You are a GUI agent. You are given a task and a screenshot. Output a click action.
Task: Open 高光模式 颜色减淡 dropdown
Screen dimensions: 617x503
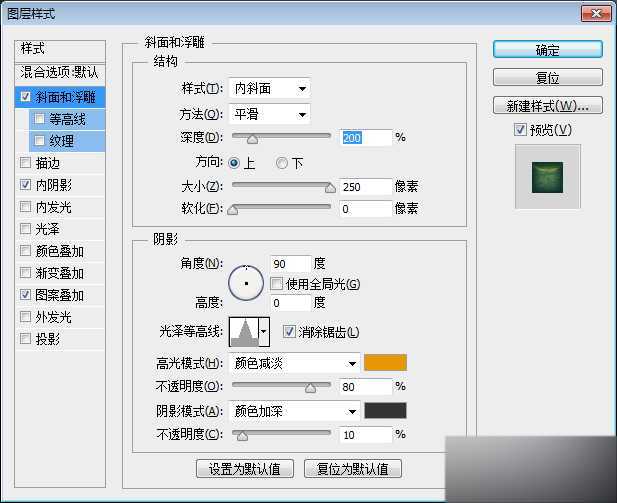coord(294,363)
